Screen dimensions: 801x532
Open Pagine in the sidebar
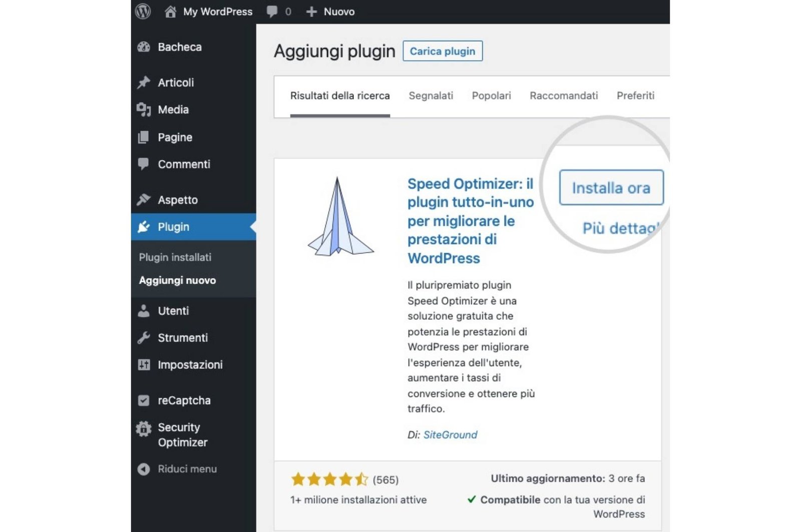coord(175,137)
